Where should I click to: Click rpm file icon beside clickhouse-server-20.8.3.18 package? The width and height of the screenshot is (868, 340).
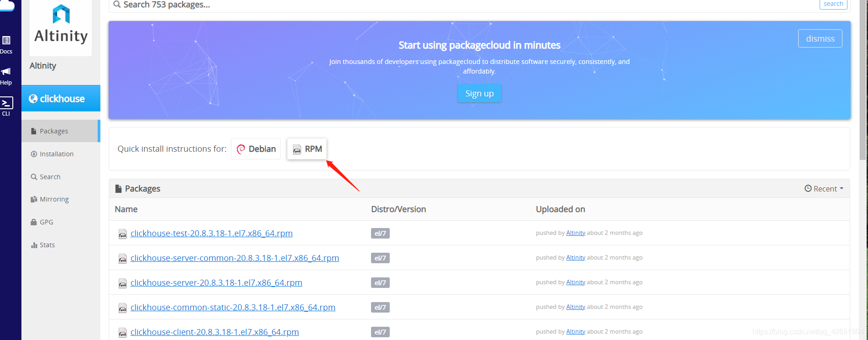123,283
